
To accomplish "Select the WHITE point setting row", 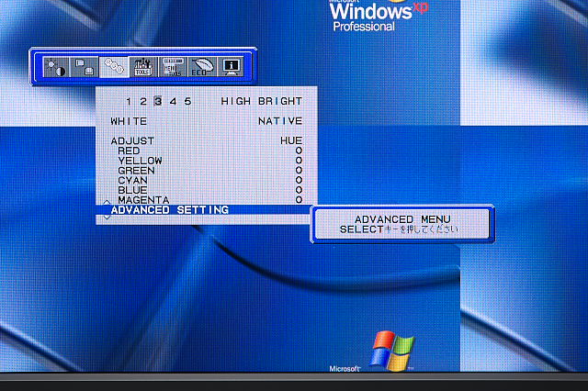I will coord(129,121).
